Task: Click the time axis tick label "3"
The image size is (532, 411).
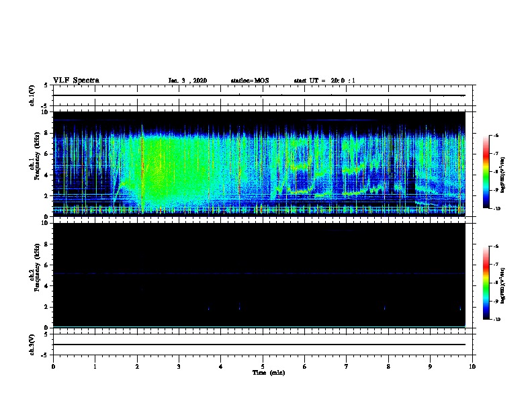Action: click(179, 367)
